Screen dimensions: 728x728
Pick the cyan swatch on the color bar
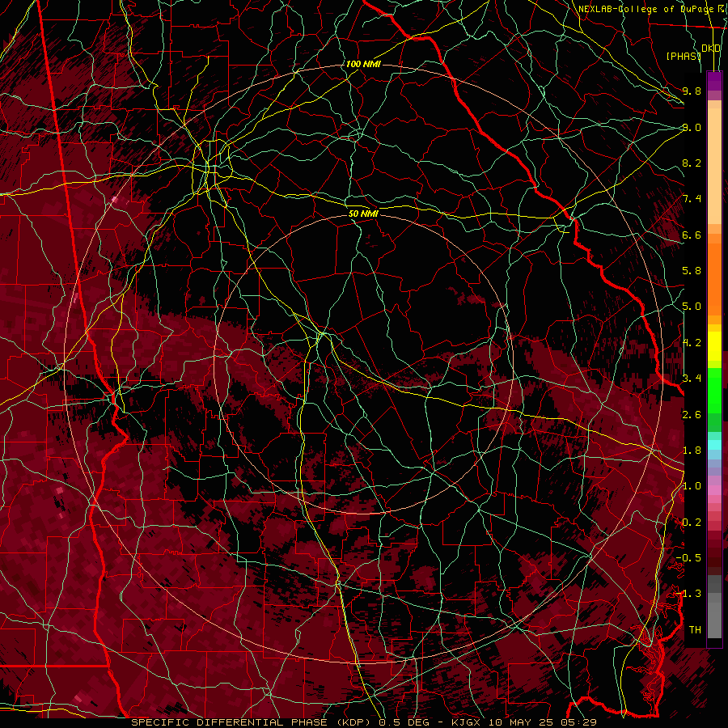(x=714, y=445)
